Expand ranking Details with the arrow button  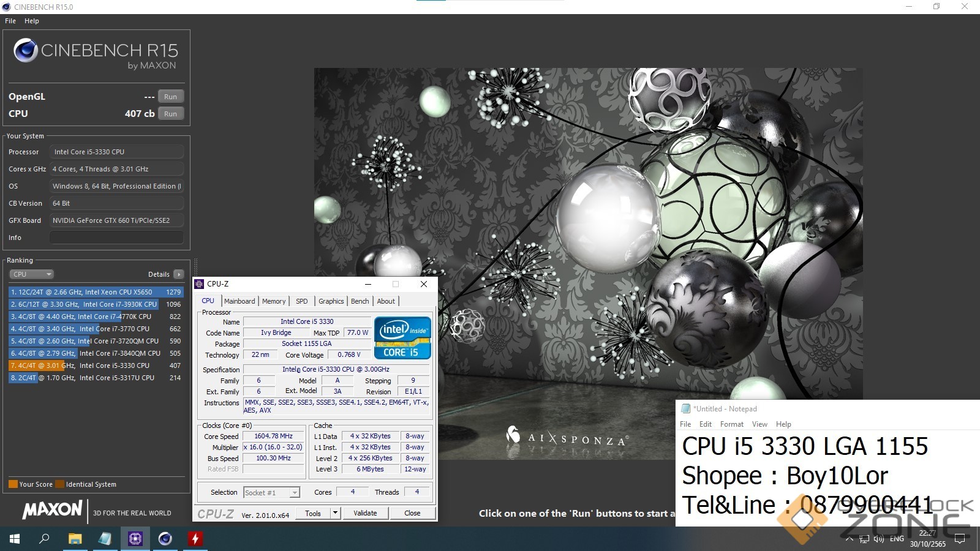pos(178,274)
